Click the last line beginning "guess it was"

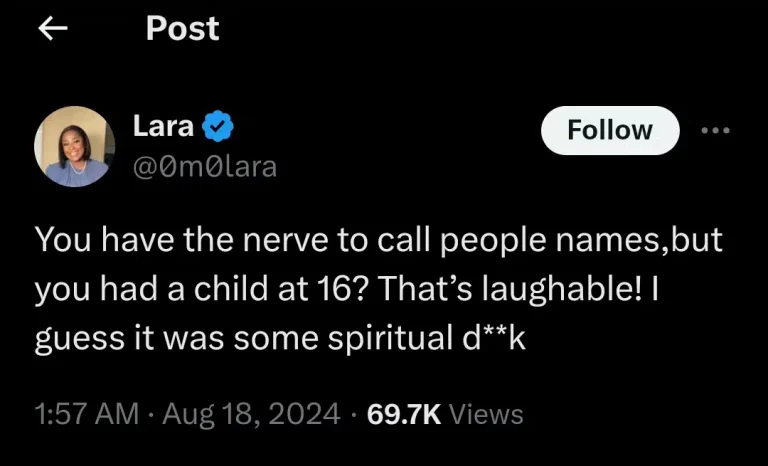point(280,339)
